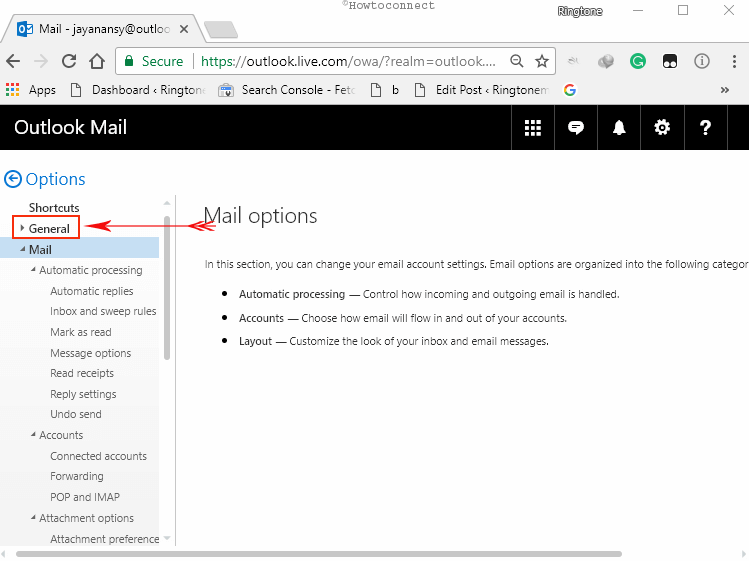Select the Accounts tree label
Image resolution: width=749 pixels, height=561 pixels.
pos(61,435)
